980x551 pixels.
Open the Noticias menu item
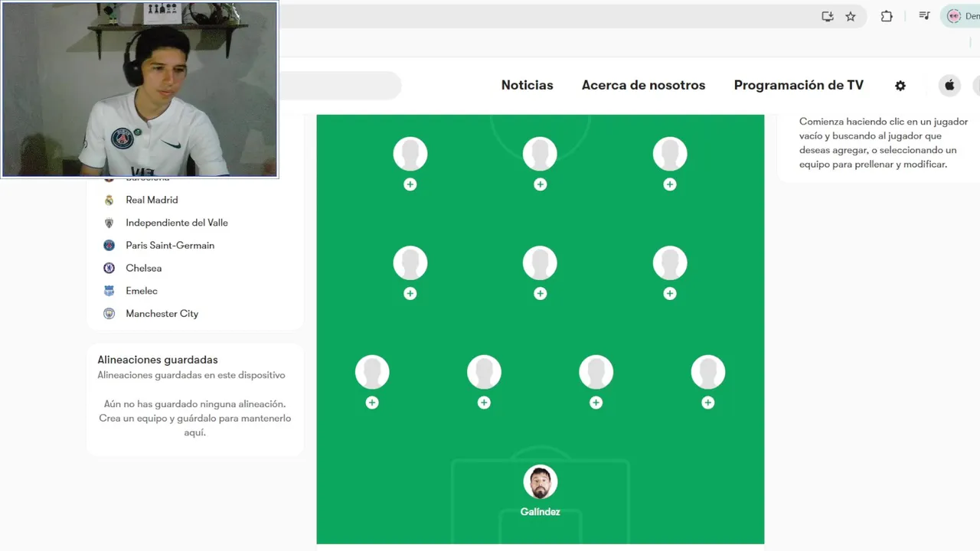click(x=527, y=85)
